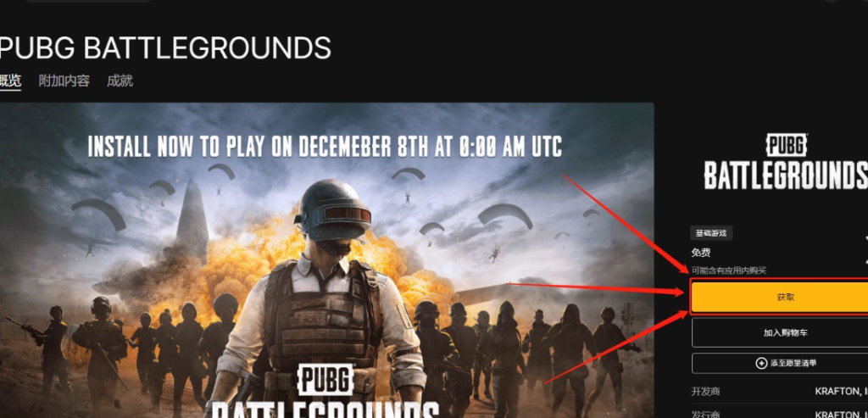This screenshot has width=868, height=418.
Task: Click the 开发商 label
Action: 706,392
